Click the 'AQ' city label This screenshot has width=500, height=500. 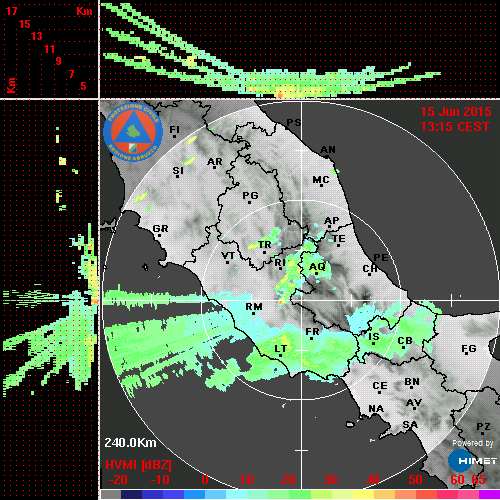tap(317, 267)
